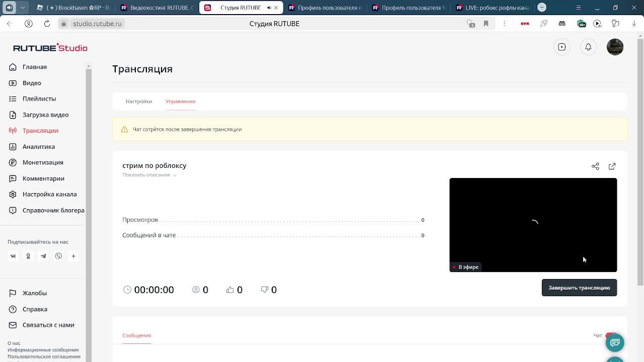
Task: Toggle the Чат switch
Action: point(611,335)
